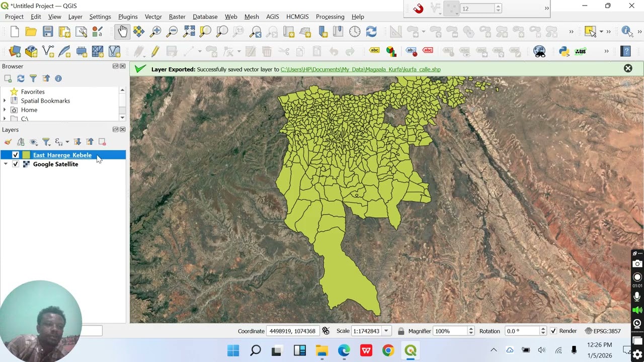
Task: Open the Layer menu
Action: point(75,17)
